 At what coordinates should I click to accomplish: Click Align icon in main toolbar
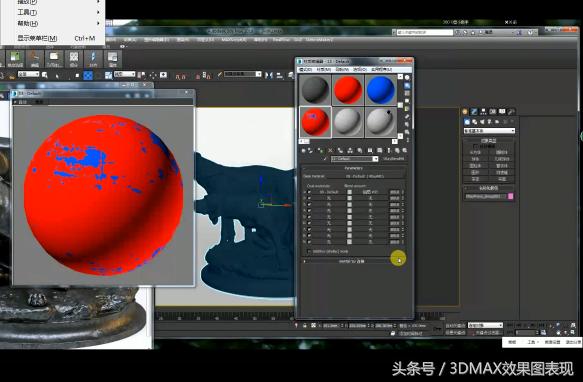[280, 75]
